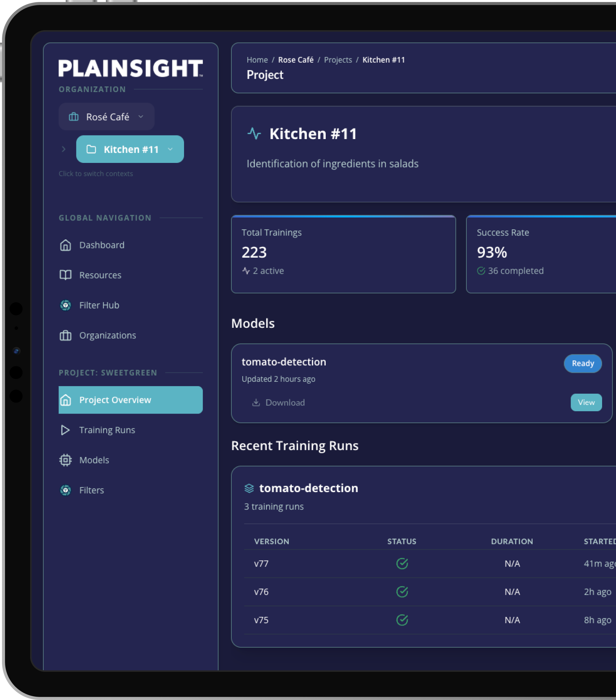Open the Rosé Café organization dropdown
The width and height of the screenshot is (616, 700).
[x=107, y=117]
